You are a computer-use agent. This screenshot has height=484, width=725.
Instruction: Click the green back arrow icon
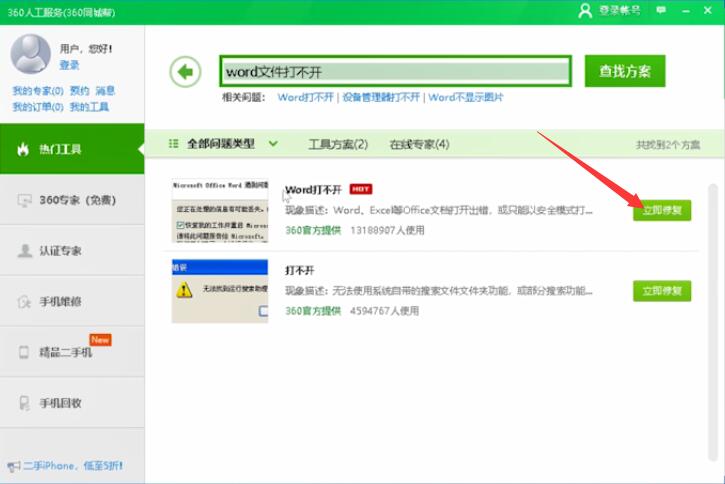[x=185, y=72]
